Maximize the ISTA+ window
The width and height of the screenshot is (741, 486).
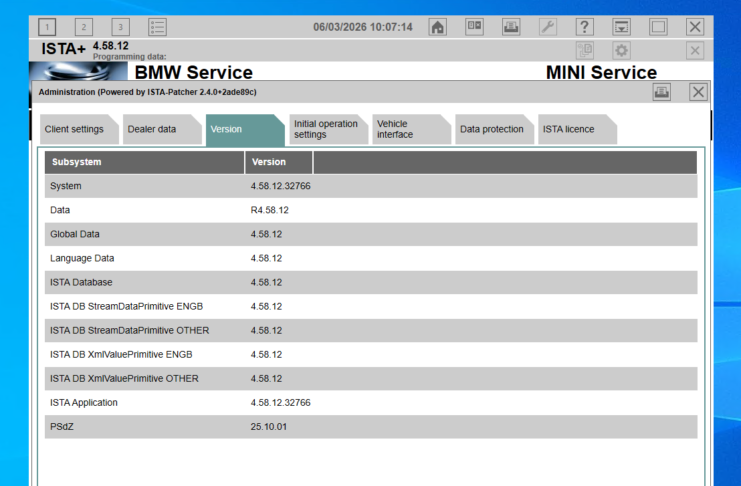[658, 27]
